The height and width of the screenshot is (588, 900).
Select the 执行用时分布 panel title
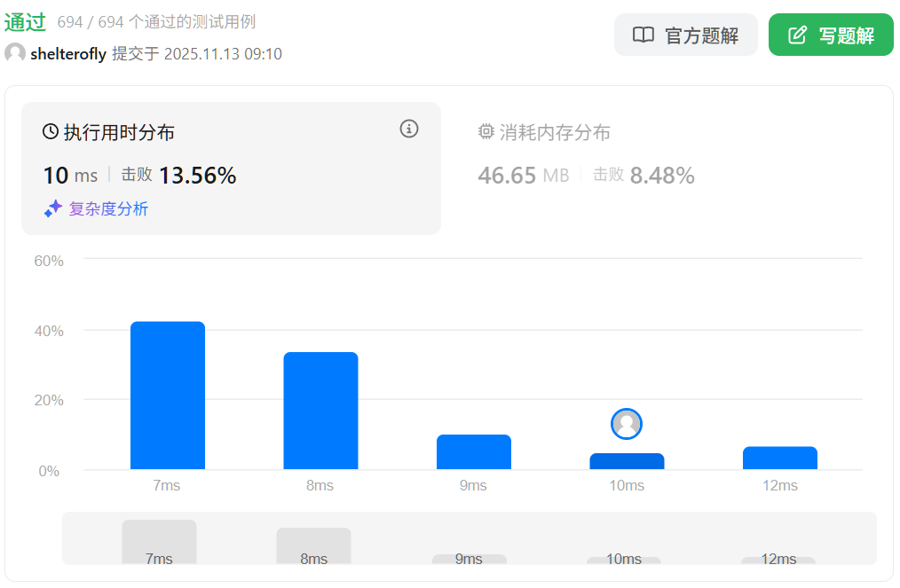119,133
